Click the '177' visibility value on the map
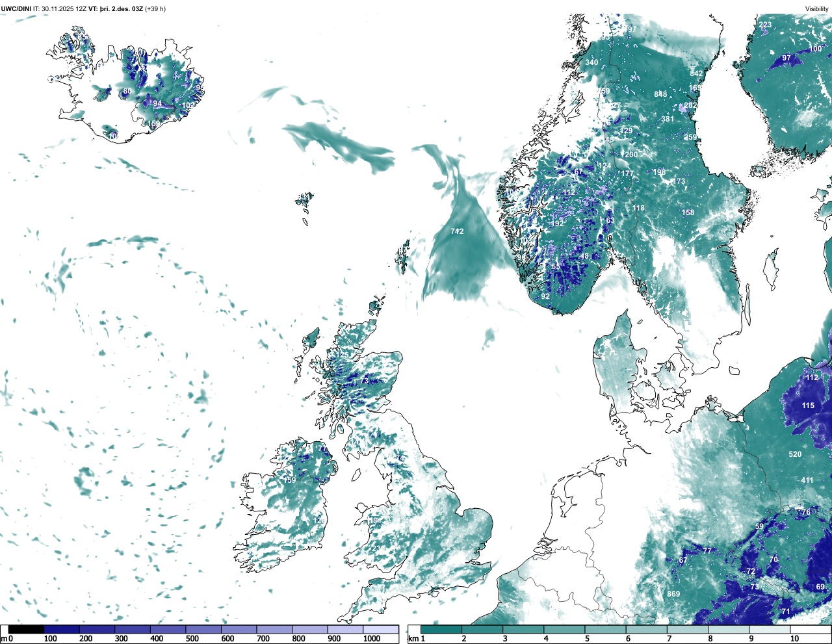832x644 pixels. (x=627, y=174)
